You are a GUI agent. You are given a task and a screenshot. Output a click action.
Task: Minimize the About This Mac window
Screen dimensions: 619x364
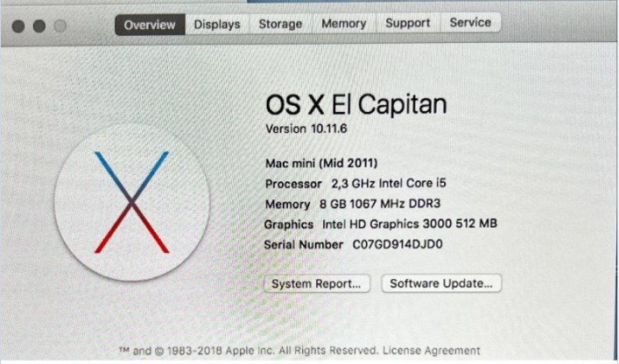39,26
